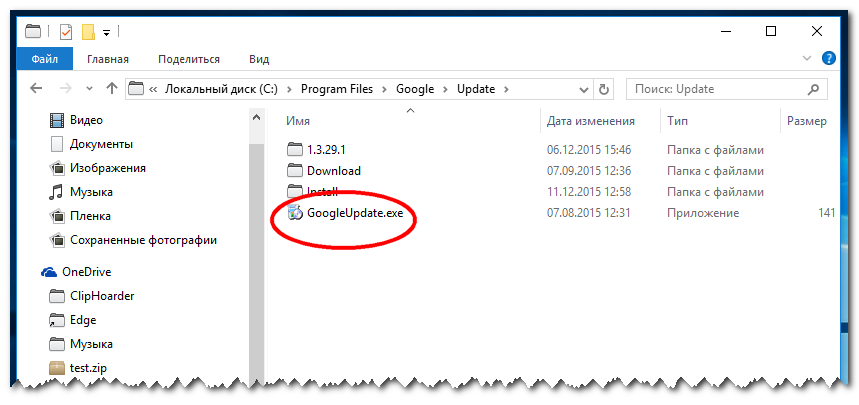Click the folder icon in the address bar

(136, 89)
